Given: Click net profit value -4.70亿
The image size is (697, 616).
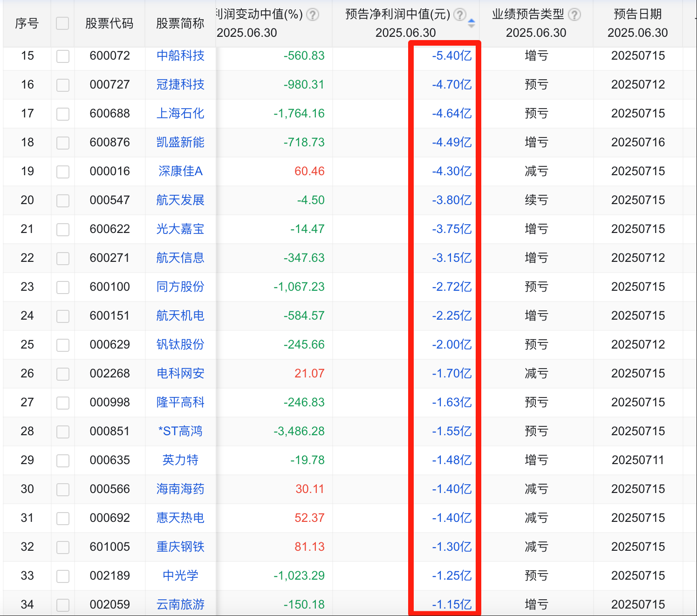Looking at the screenshot, I should click(x=452, y=84).
